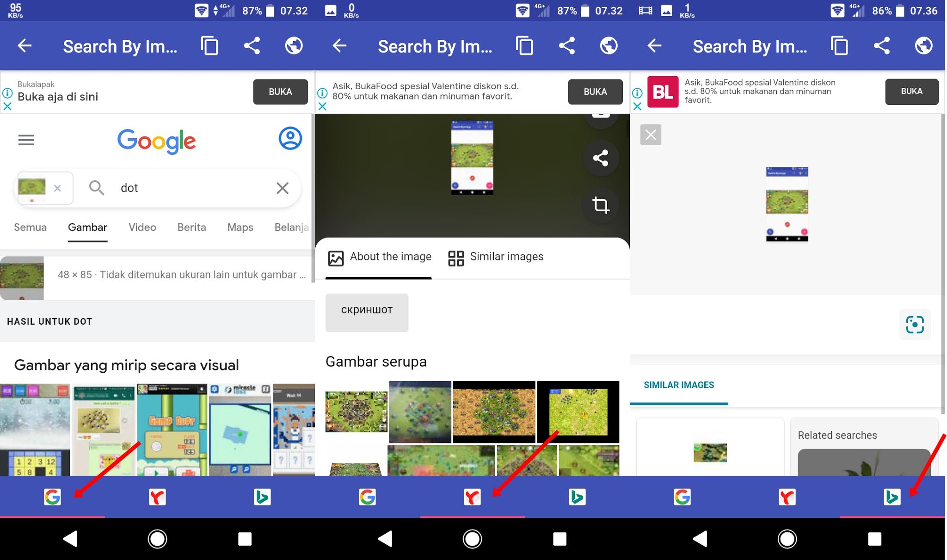Open the hamburger navigation menu
947x560 pixels.
[x=26, y=140]
